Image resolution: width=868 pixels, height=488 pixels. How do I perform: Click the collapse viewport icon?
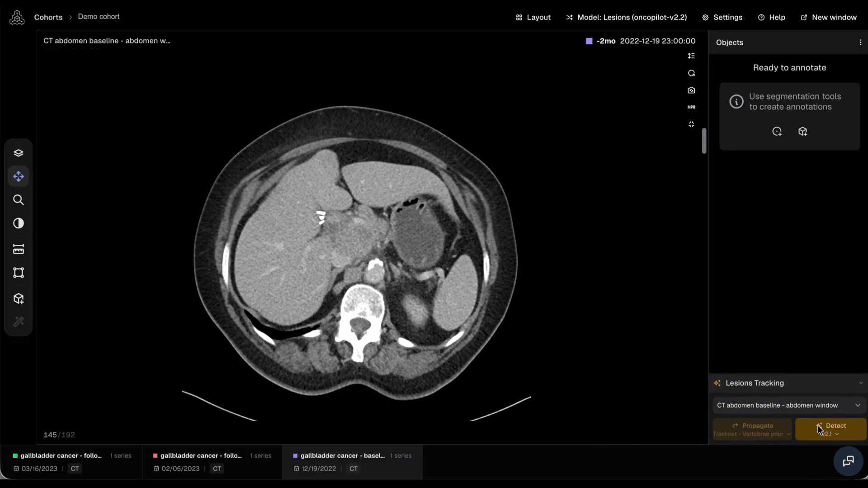click(691, 124)
